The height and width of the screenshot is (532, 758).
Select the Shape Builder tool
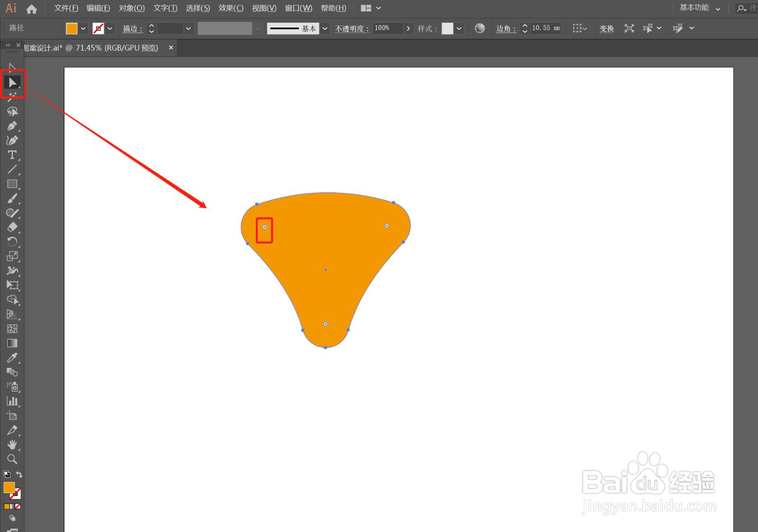[12, 300]
